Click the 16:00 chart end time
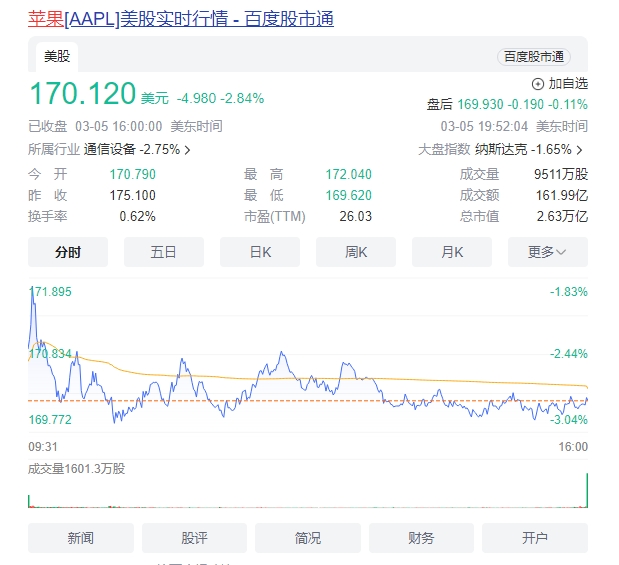This screenshot has height=565, width=619. pos(573,447)
